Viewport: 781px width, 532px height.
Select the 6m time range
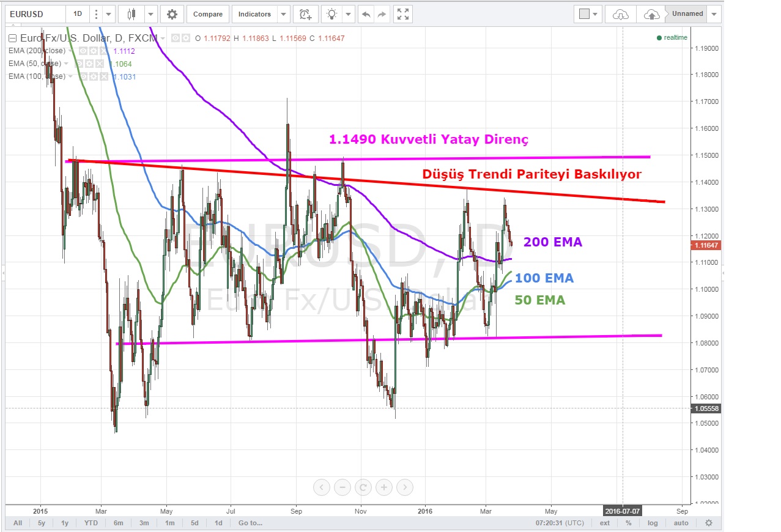(118, 523)
